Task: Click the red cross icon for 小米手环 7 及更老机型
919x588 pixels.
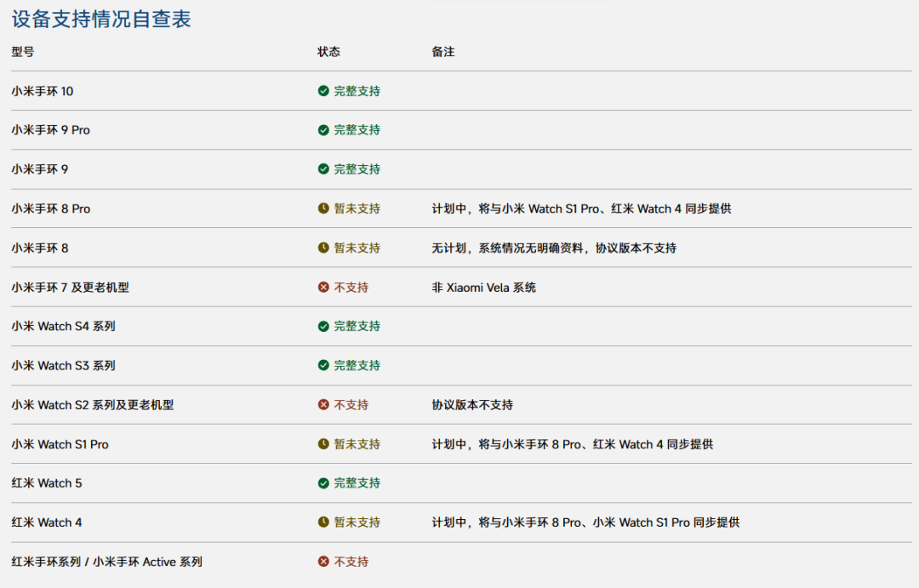Action: point(323,288)
